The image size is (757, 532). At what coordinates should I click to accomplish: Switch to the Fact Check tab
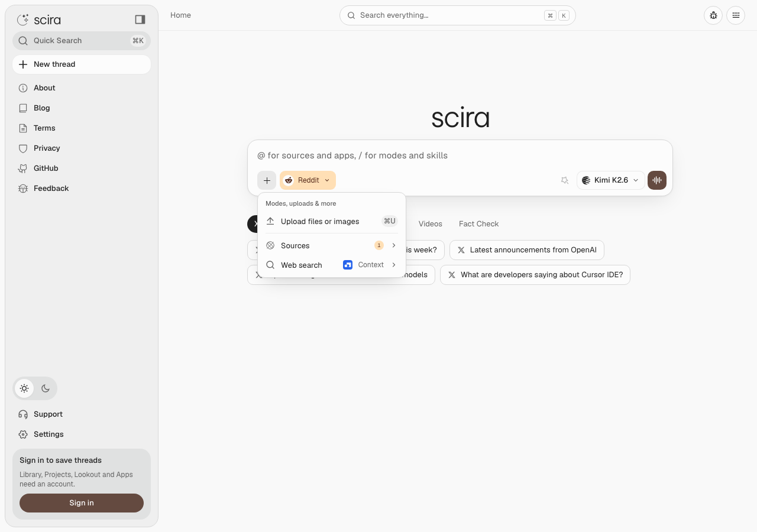pos(479,224)
